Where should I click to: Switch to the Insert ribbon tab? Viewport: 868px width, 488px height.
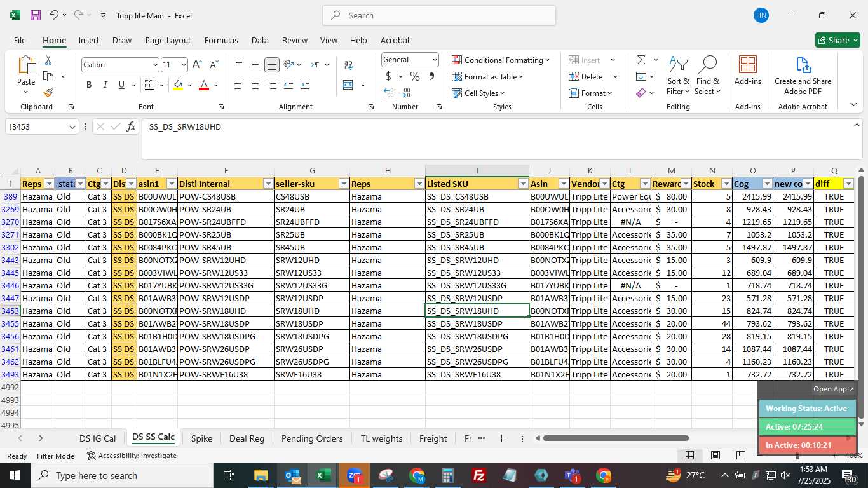[x=89, y=40]
